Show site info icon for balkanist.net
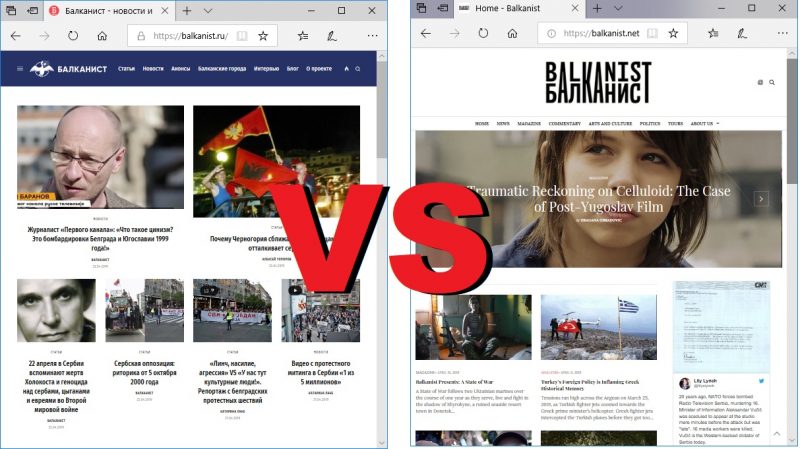The image size is (800, 449). pyautogui.click(x=552, y=34)
